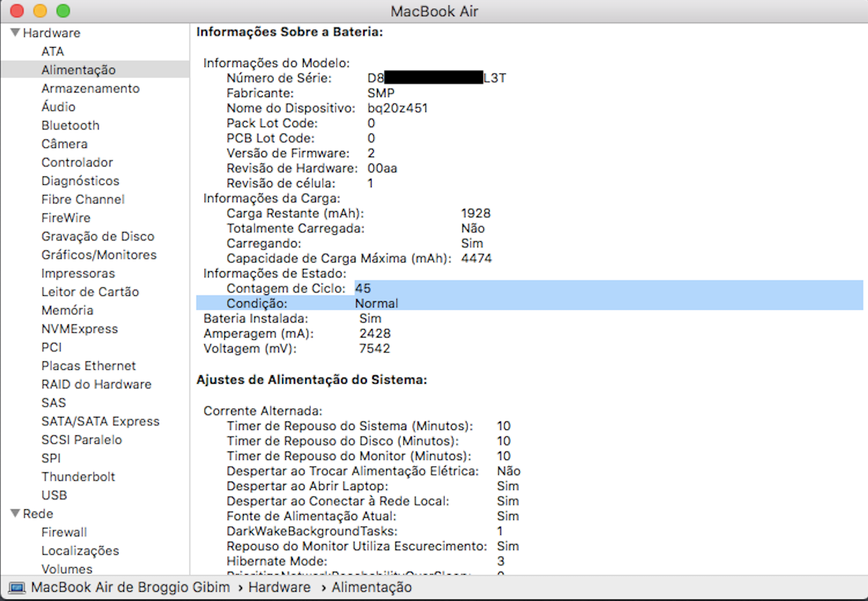Image resolution: width=868 pixels, height=601 pixels.
Task: Show Gráficos/Monitores information
Action: coord(99,255)
